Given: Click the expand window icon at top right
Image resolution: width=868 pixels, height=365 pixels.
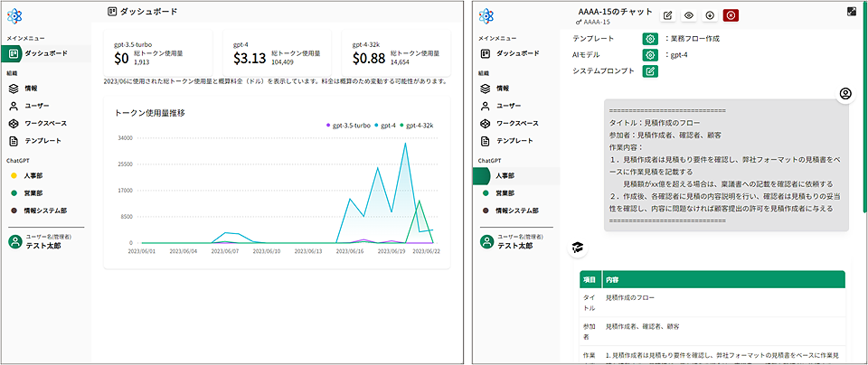Looking at the screenshot, I should pyautogui.click(x=852, y=12).
